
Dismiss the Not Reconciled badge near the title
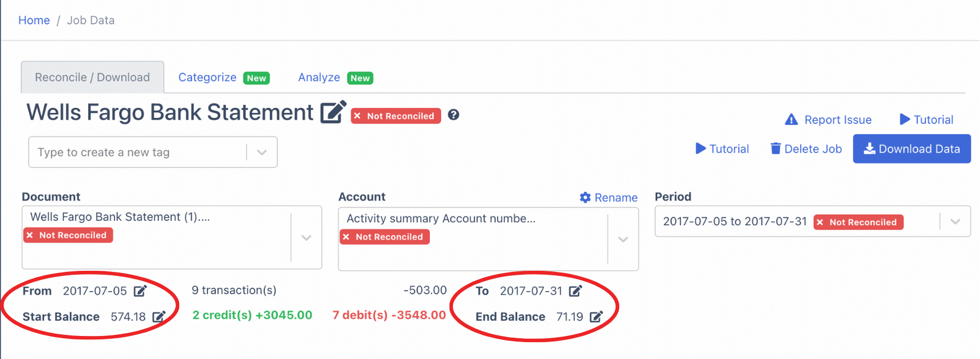pyautogui.click(x=357, y=116)
